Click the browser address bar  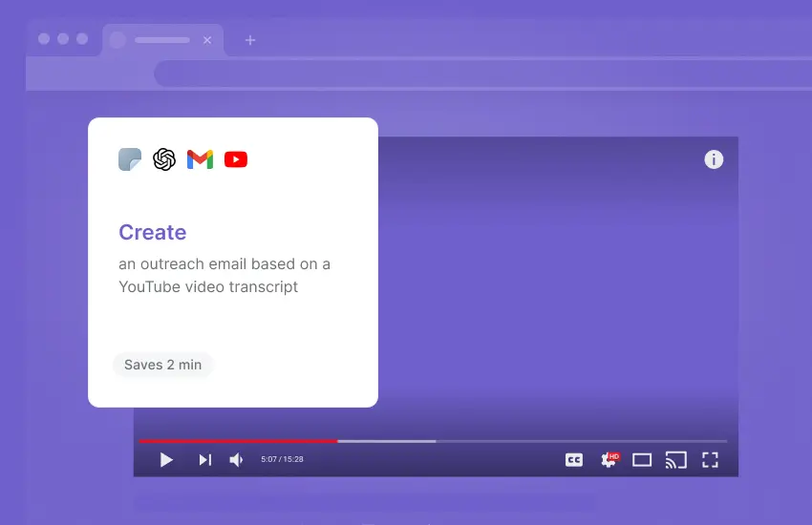(482, 73)
